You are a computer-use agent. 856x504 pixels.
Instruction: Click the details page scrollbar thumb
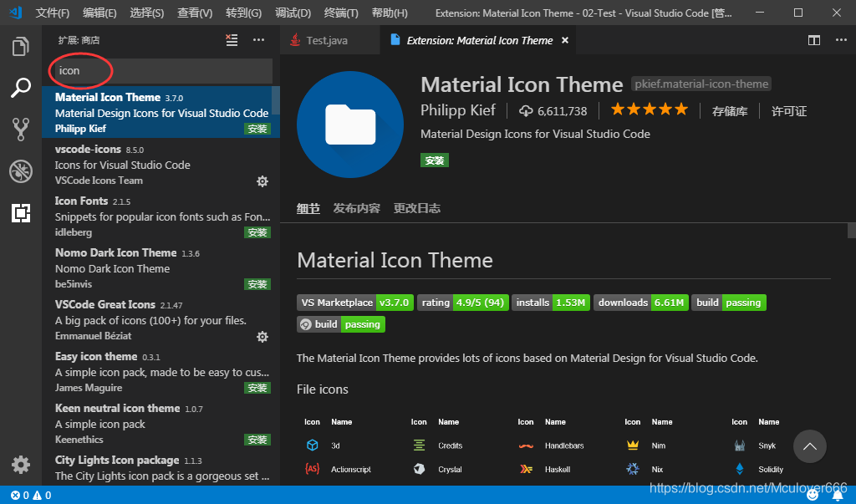851,231
